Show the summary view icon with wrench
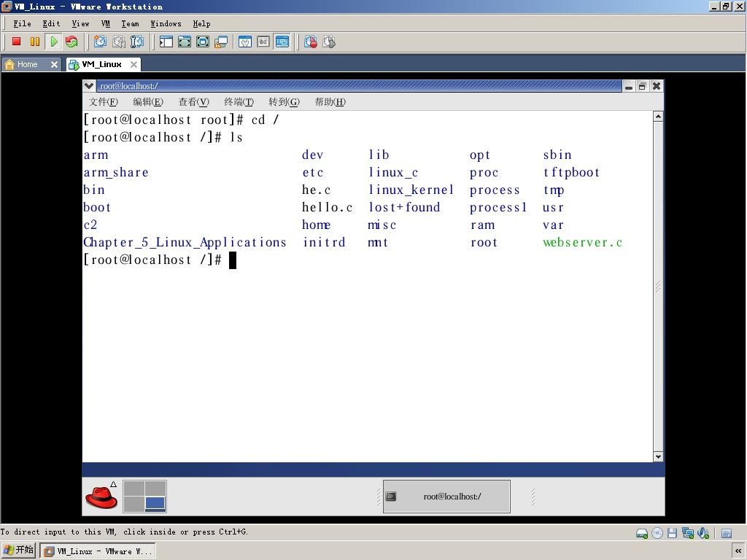747x560 pixels. tap(245, 42)
